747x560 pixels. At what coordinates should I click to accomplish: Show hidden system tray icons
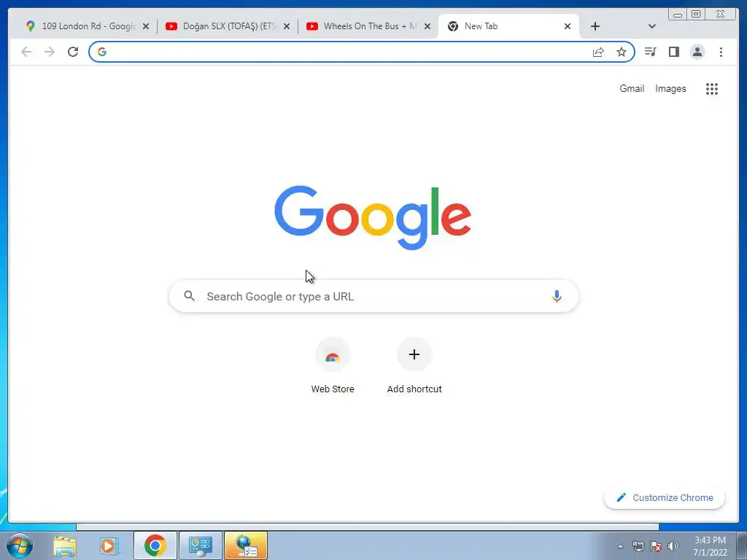click(620, 546)
